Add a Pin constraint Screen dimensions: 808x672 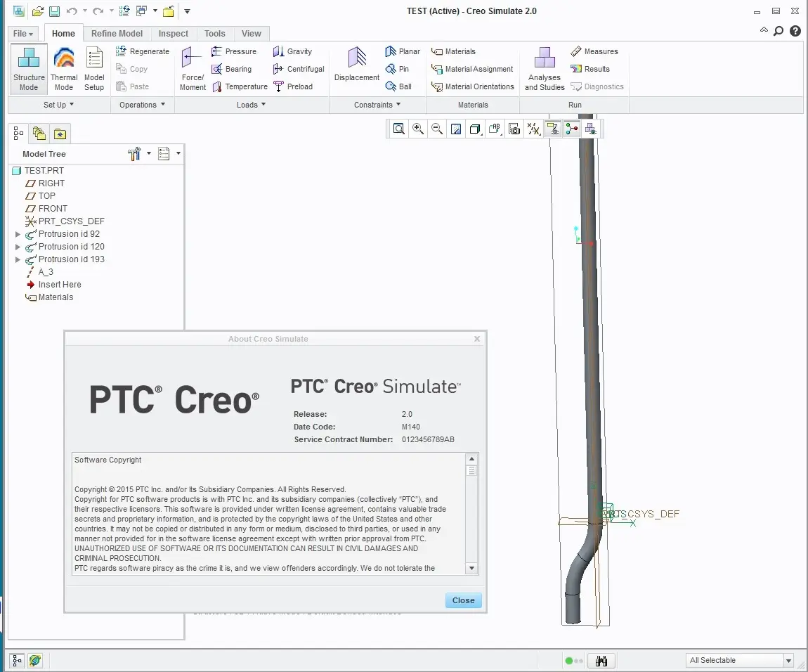(x=397, y=69)
